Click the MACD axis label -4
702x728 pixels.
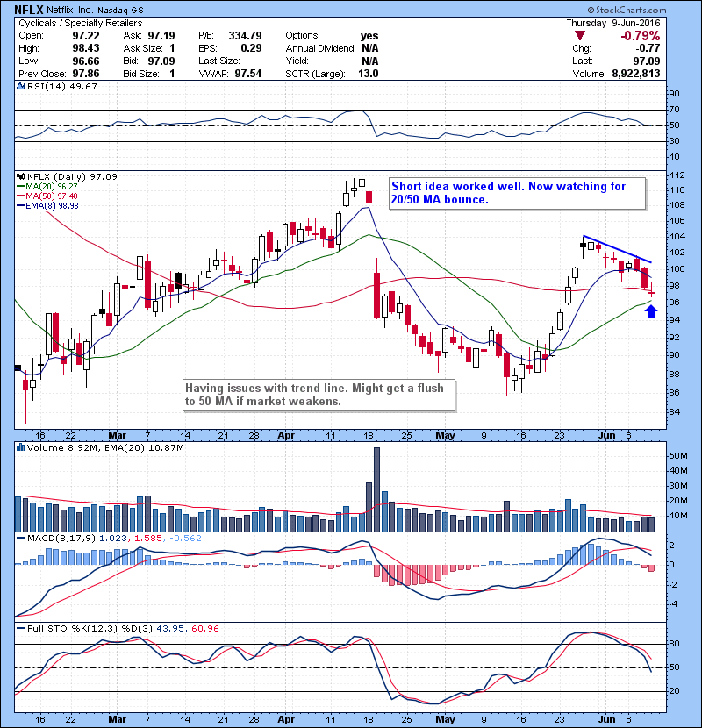[x=674, y=604]
